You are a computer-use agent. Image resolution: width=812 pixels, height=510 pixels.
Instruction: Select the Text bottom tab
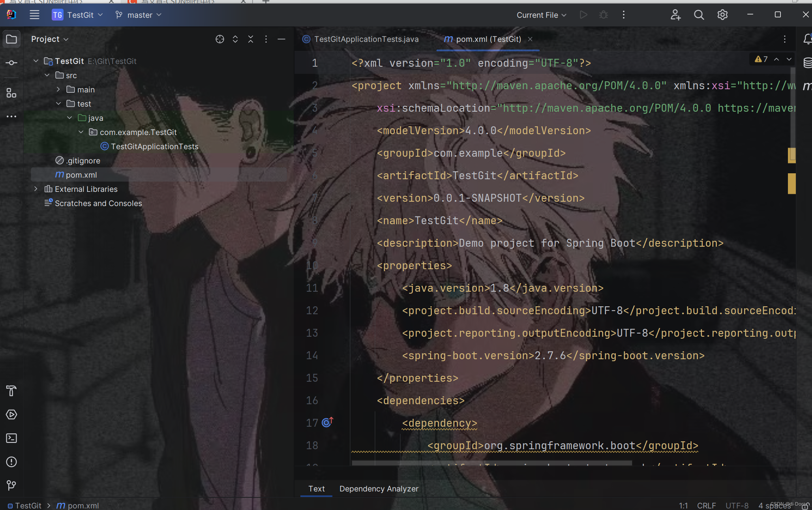pos(317,489)
